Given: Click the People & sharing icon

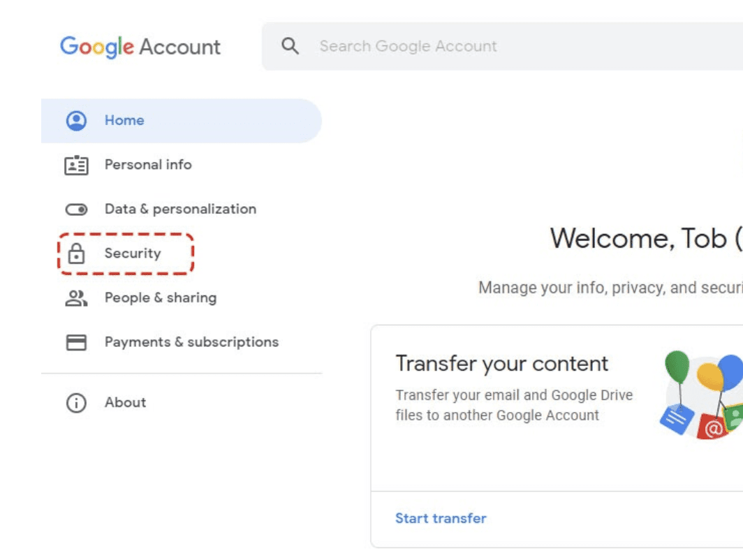Looking at the screenshot, I should (76, 298).
